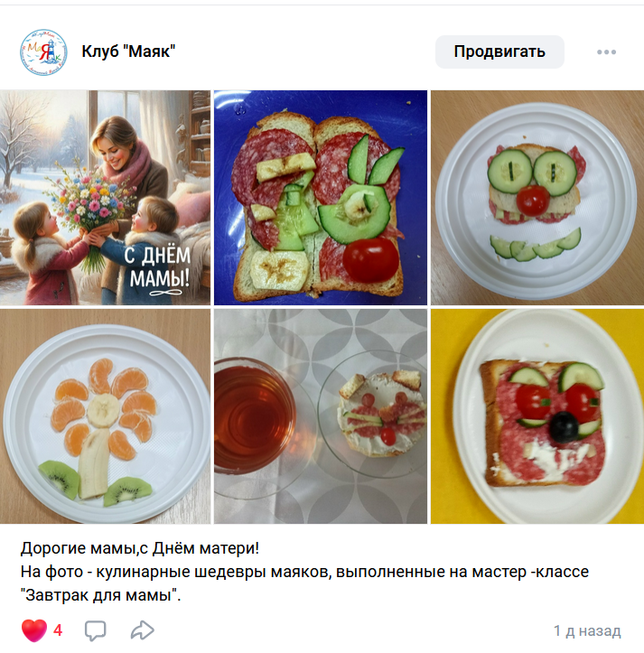Open the cucumber-eyed owl sandwich photo
Viewport: 644px width, 653px height.
[537, 198]
